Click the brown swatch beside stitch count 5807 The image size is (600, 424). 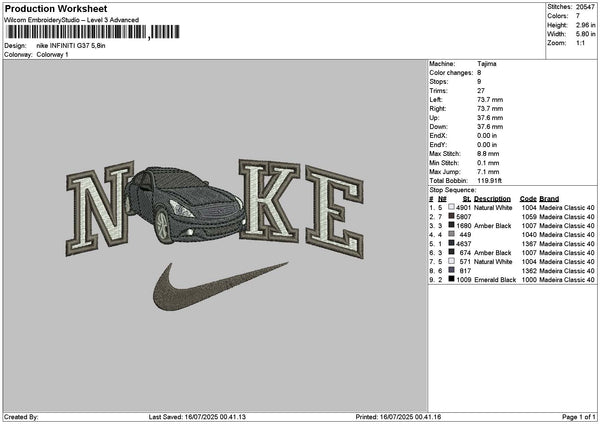[x=452, y=216]
